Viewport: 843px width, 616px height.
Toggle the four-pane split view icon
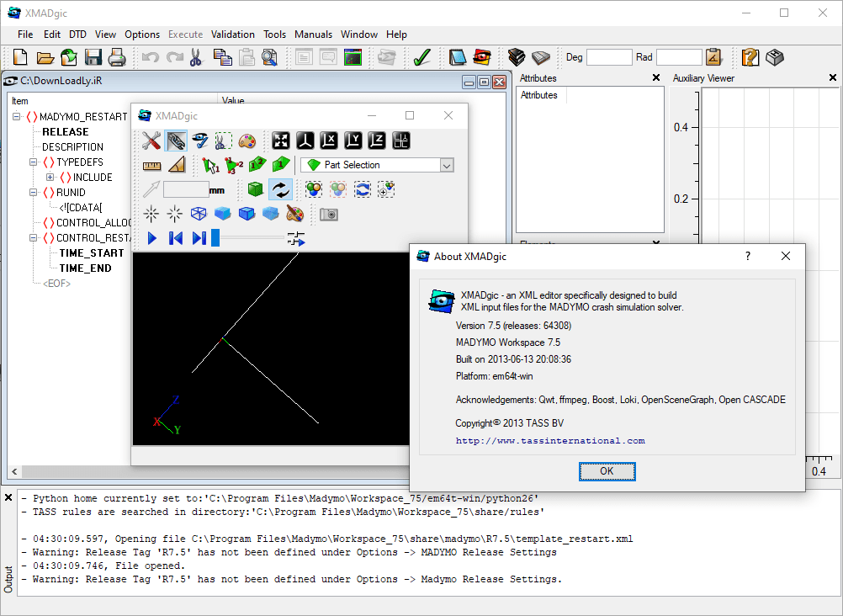(401, 141)
